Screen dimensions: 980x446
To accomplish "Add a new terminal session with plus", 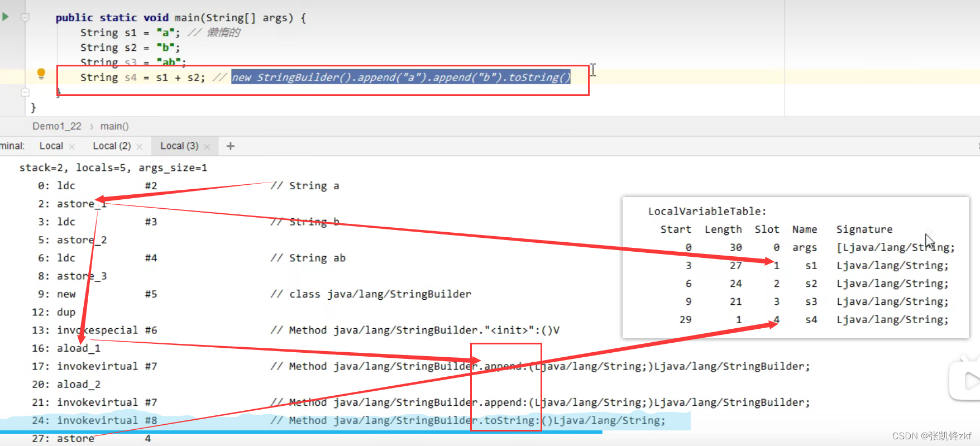I will pyautogui.click(x=230, y=146).
